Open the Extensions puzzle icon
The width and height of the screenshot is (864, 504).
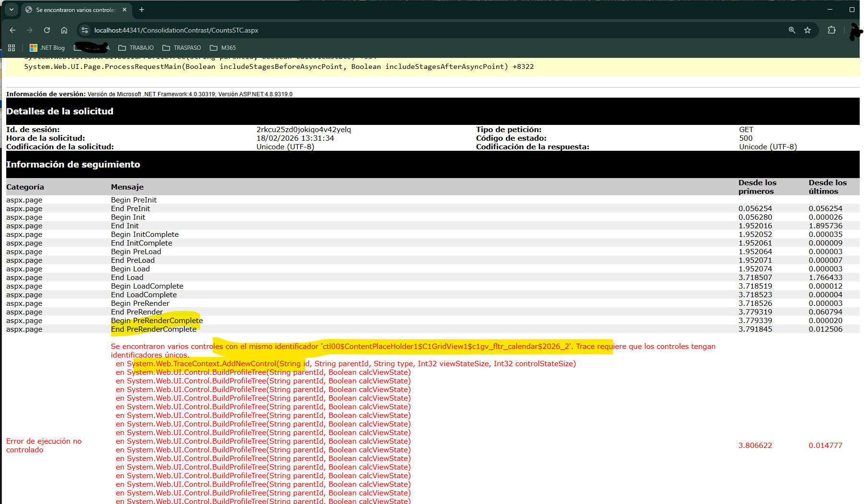[x=831, y=30]
